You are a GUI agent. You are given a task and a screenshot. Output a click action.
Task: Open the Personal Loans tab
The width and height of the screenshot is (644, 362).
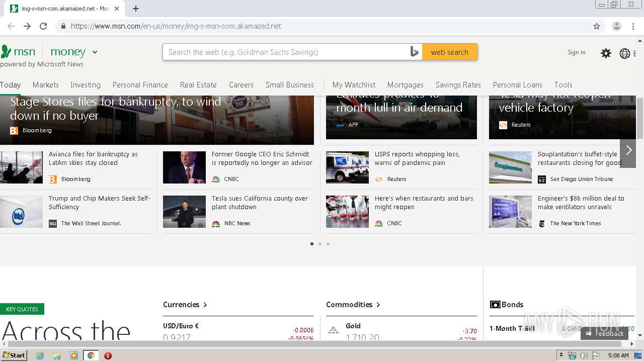pos(518,85)
